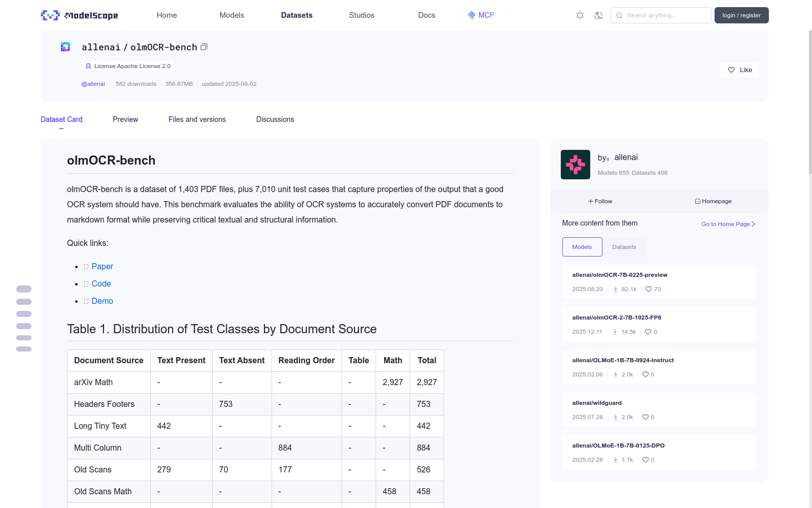The width and height of the screenshot is (812, 508).
Task: Go to the Datasets navigation item
Action: [x=297, y=15]
